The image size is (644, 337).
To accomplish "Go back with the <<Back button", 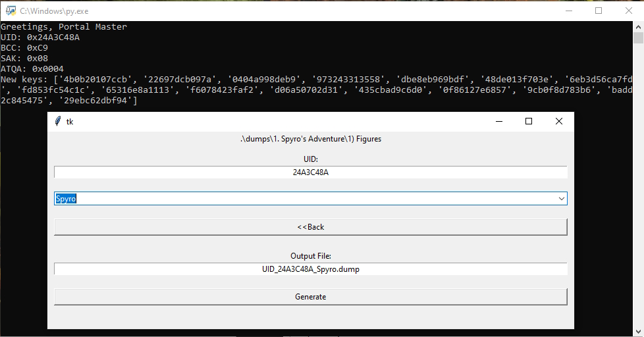I will point(311,227).
